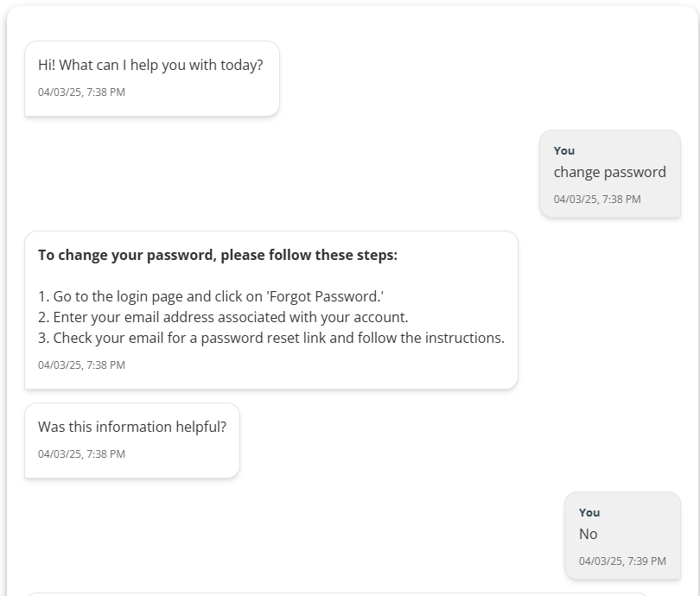Click the timestamp under 'Was this information helpful?'

pyautogui.click(x=81, y=454)
